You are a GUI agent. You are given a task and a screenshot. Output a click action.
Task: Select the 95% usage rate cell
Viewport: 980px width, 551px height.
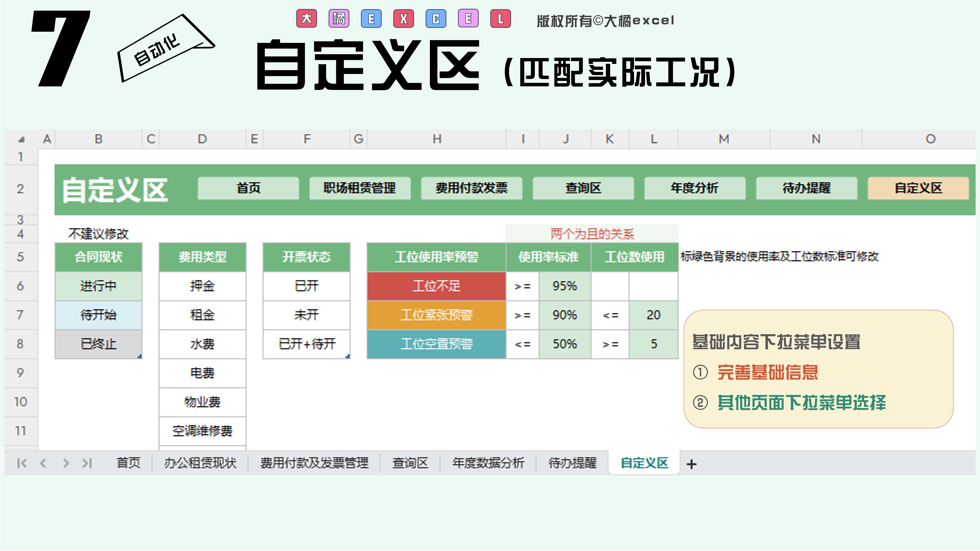tap(565, 286)
